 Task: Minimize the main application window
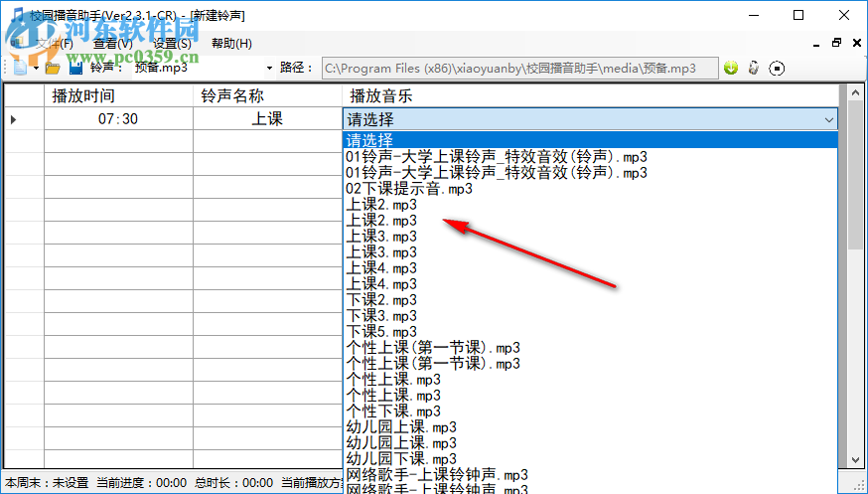click(754, 16)
